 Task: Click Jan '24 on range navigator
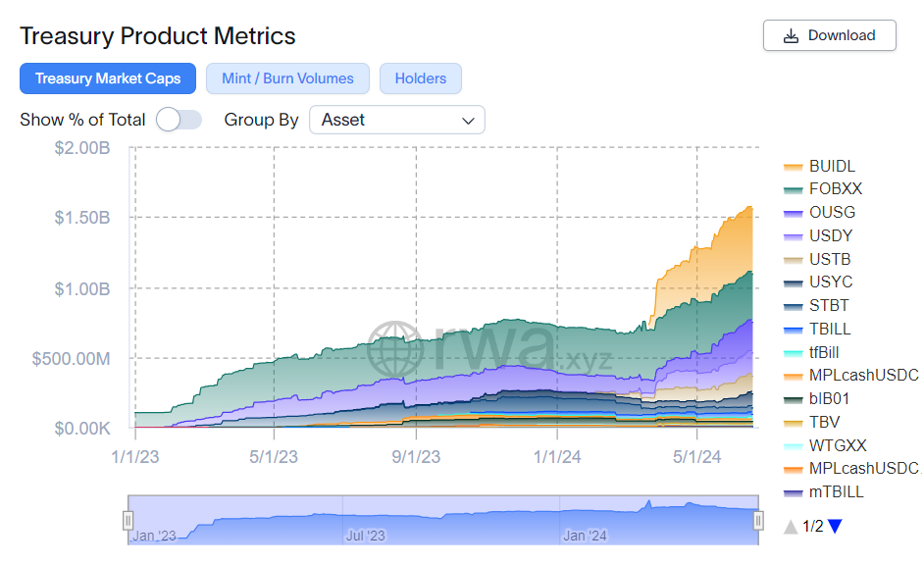pyautogui.click(x=585, y=536)
